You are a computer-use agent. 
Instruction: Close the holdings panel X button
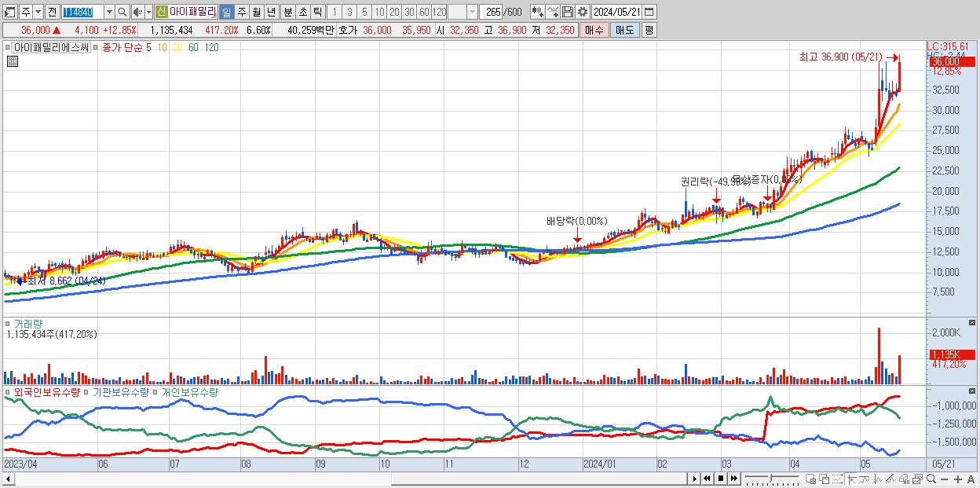[974, 391]
